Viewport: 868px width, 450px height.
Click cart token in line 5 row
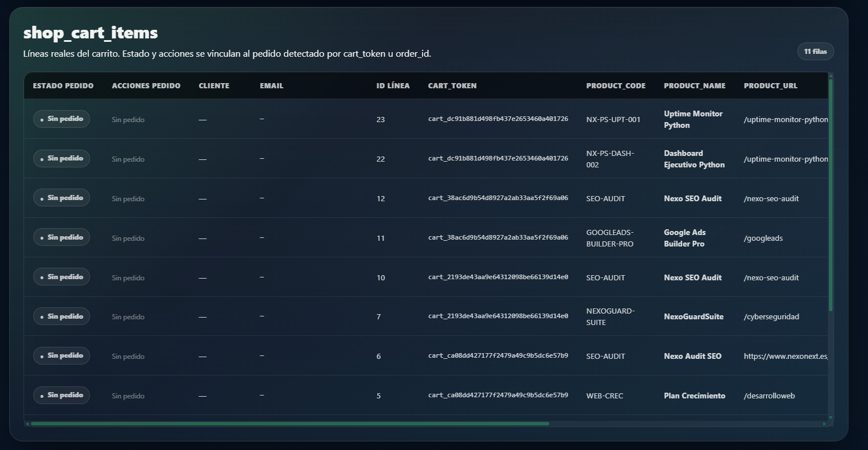[x=498, y=395]
